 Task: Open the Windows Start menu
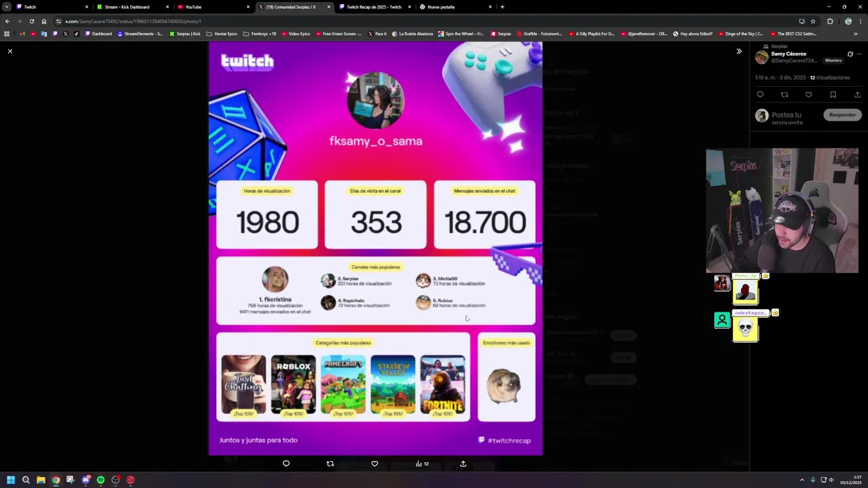(11, 480)
